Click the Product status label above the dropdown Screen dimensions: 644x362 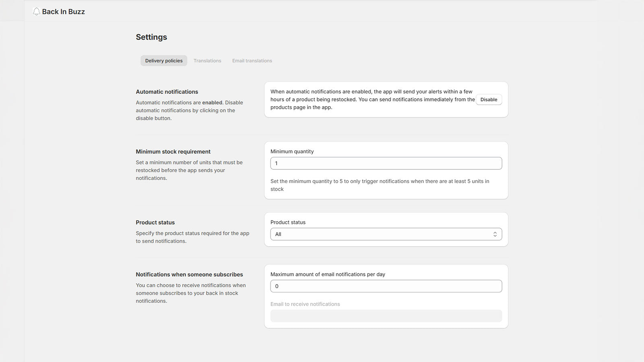(288, 222)
